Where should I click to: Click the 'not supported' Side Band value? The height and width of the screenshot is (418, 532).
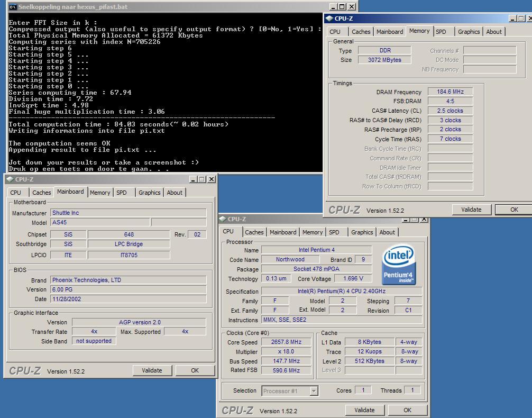[94, 341]
